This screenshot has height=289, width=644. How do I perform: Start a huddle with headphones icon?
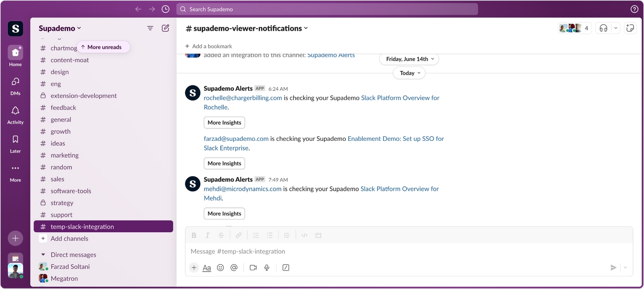[x=603, y=28]
